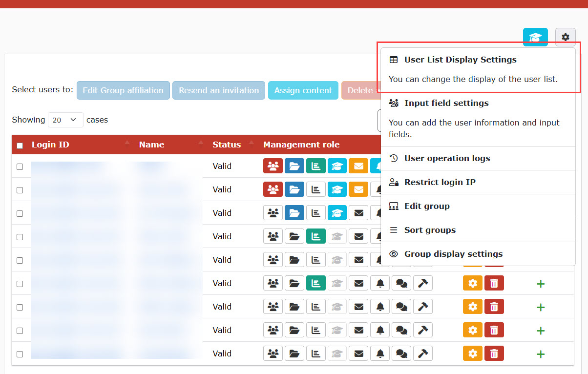Image resolution: width=588 pixels, height=374 pixels.
Task: Toggle the red users role icon in first row
Action: [273, 166]
